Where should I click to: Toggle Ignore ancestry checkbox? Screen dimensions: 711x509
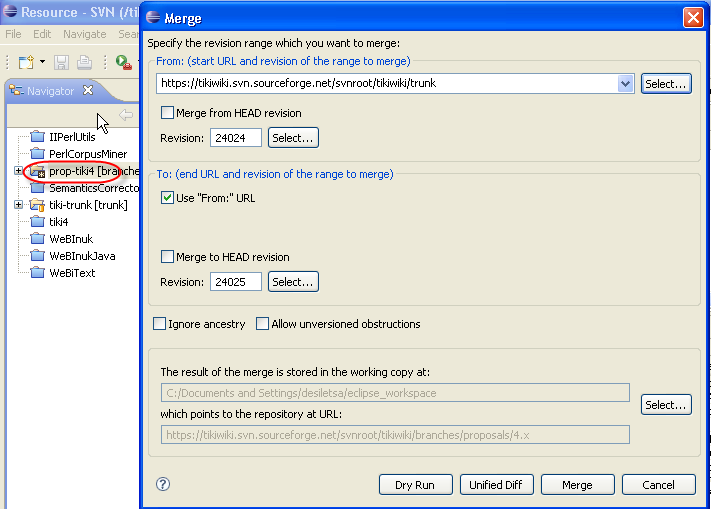click(159, 324)
